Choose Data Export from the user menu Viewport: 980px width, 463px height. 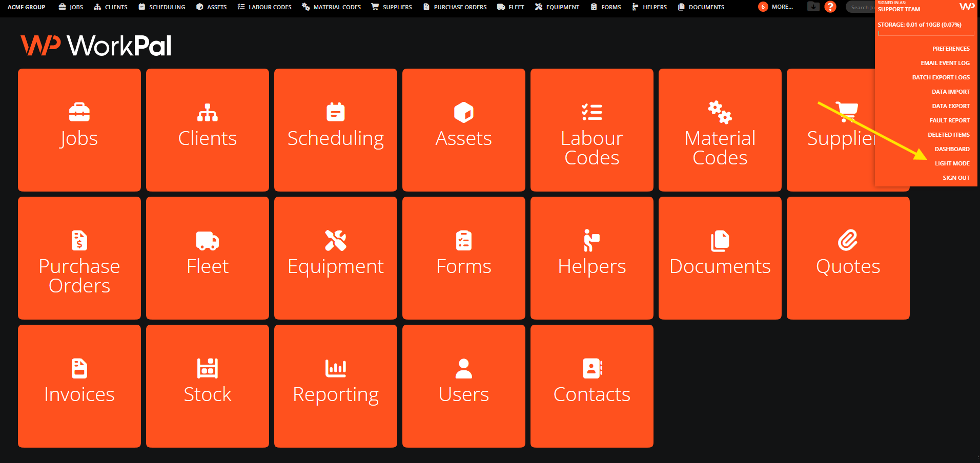[950, 106]
